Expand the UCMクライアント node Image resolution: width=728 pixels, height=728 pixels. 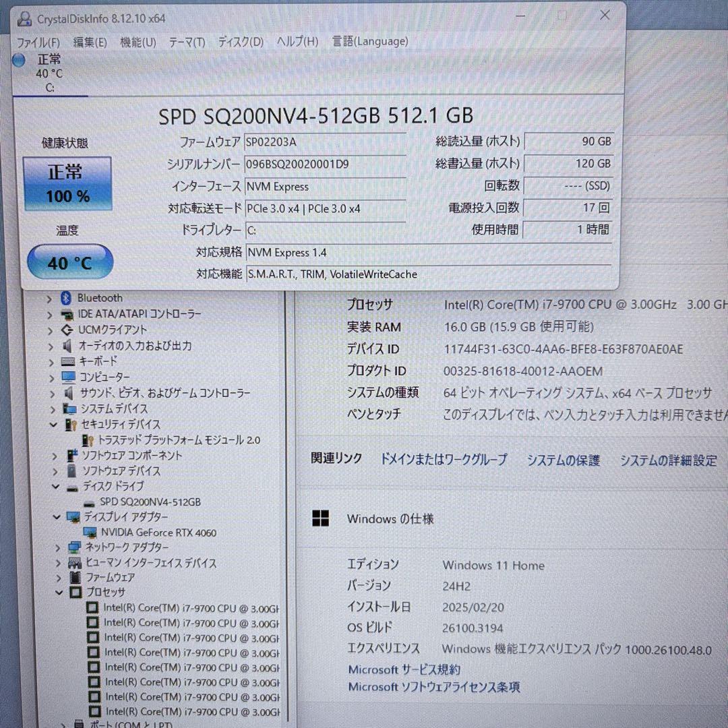pyautogui.click(x=51, y=331)
